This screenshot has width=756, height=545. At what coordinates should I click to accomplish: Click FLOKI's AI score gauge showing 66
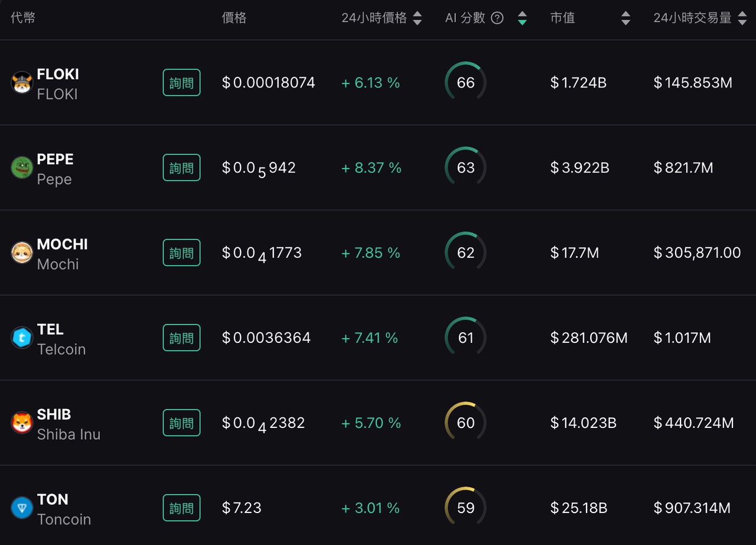pyautogui.click(x=465, y=83)
